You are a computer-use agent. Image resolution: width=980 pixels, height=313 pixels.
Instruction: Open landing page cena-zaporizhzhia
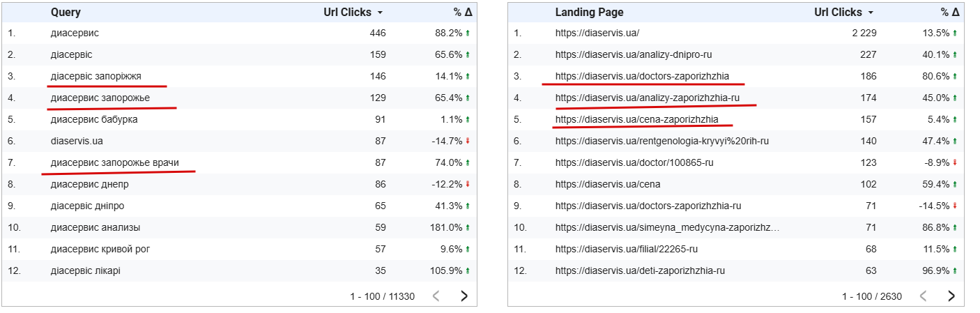(637, 119)
